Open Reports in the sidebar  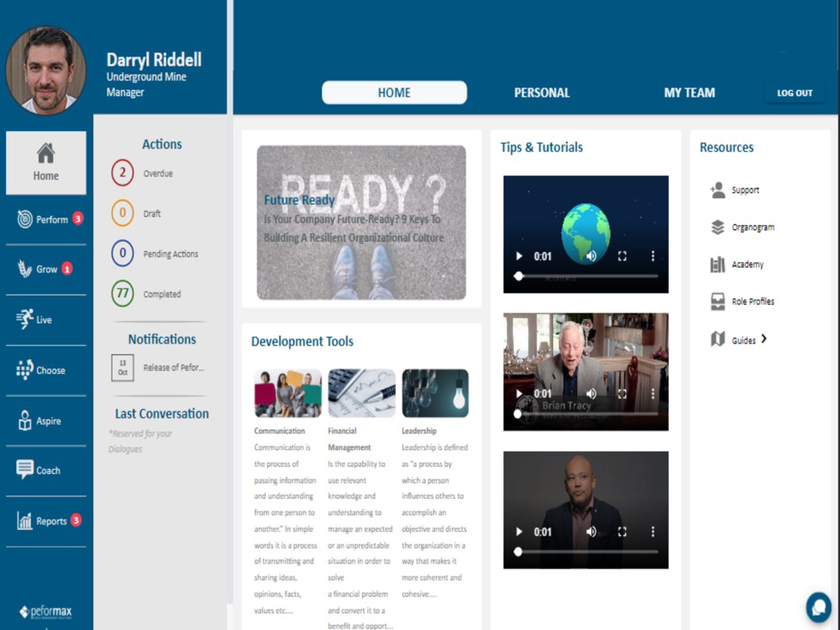(x=46, y=521)
